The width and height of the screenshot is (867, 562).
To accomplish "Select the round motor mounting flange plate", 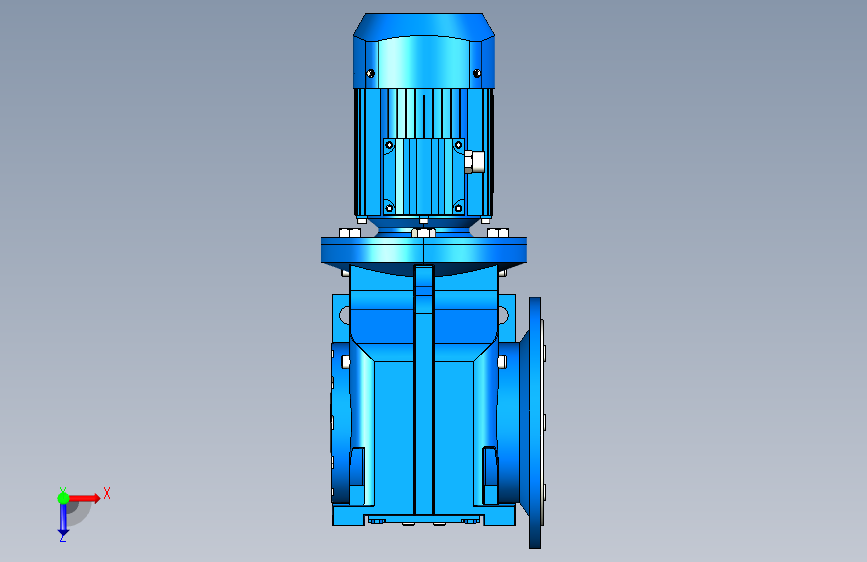I will [424, 251].
